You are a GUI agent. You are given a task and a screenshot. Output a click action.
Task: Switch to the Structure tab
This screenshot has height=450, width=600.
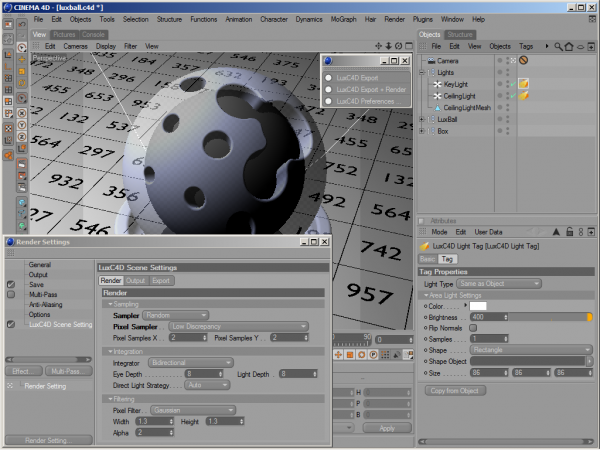click(461, 35)
